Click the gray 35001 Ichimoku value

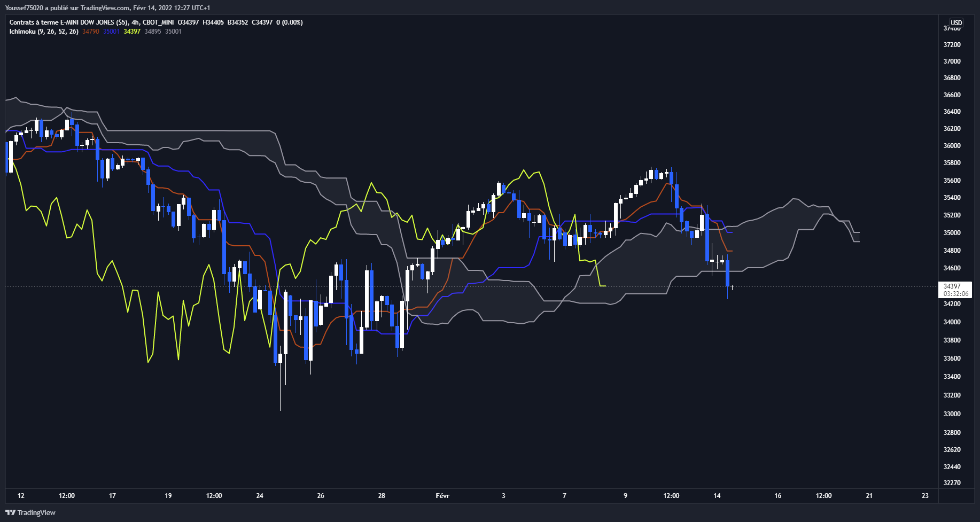tap(173, 32)
